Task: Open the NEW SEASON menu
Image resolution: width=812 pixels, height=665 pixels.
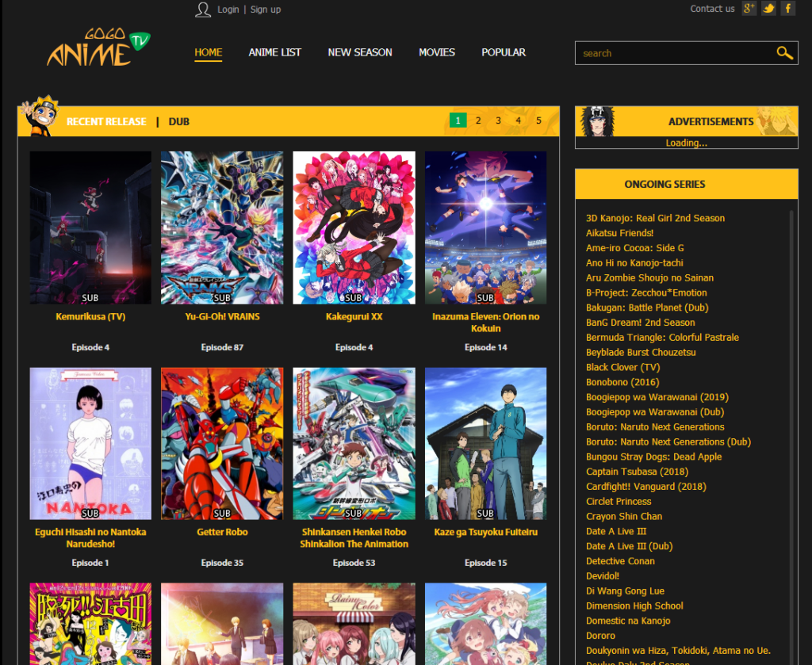Action: [x=360, y=52]
